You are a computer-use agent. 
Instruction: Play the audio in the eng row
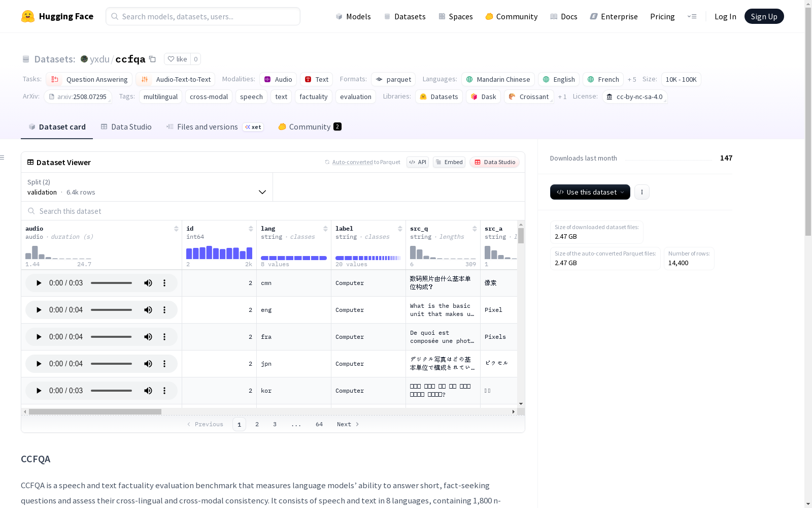click(39, 310)
